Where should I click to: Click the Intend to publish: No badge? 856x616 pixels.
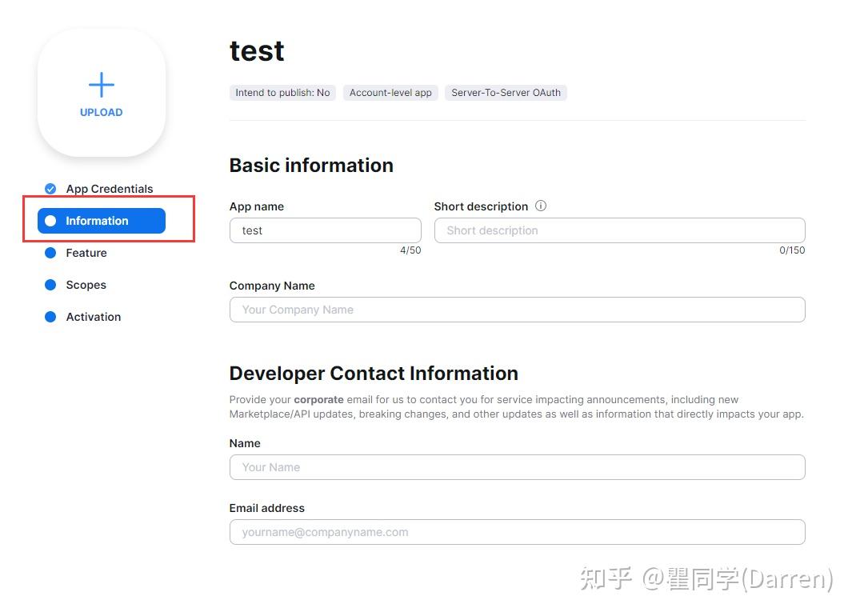[x=282, y=92]
